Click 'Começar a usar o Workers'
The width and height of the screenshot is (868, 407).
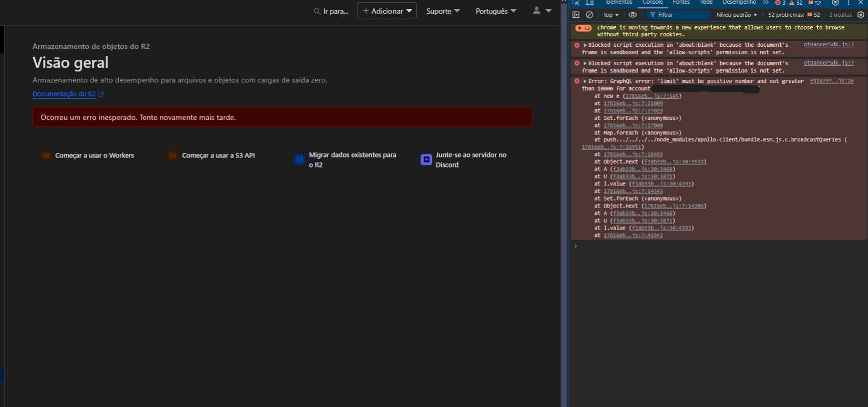95,155
